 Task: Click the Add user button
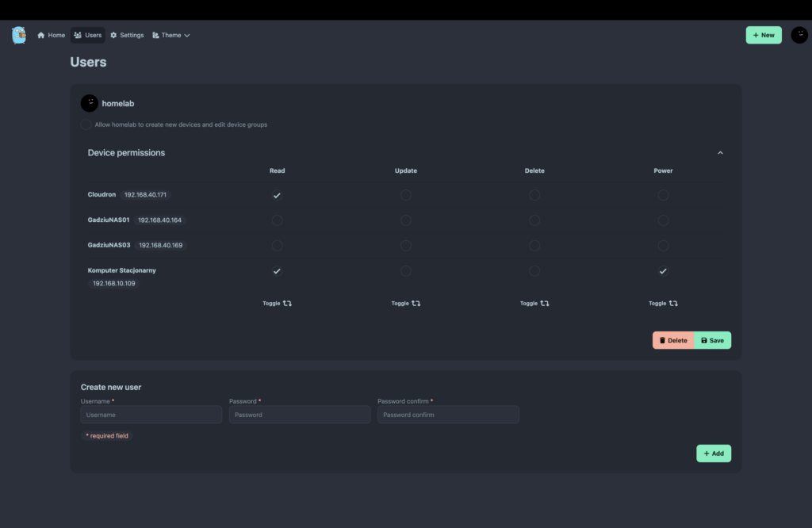point(713,453)
